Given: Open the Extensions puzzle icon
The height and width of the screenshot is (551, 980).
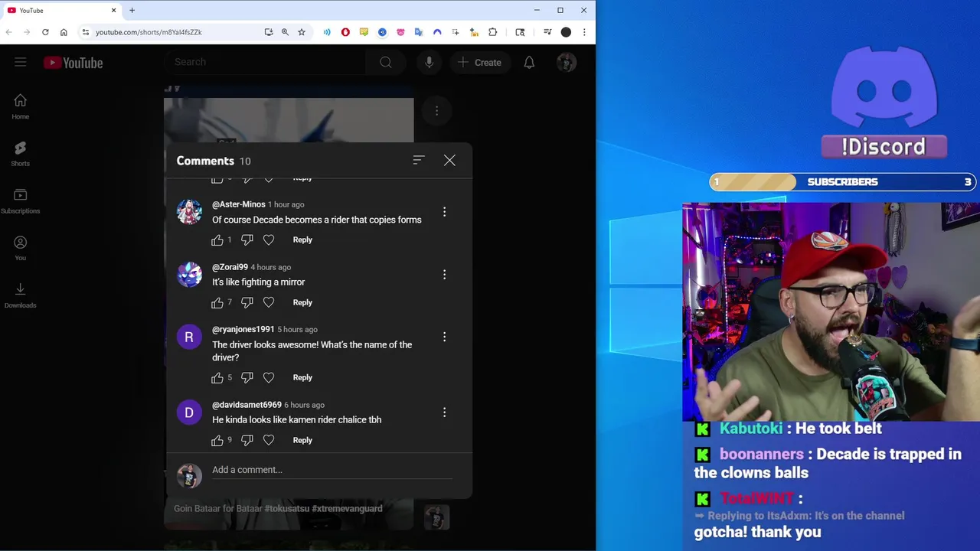Looking at the screenshot, I should [492, 32].
